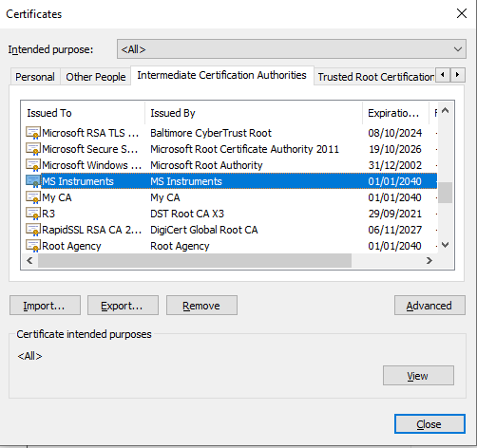Click DST Root CA X3 issuer
The image size is (477, 448).
coord(187,214)
